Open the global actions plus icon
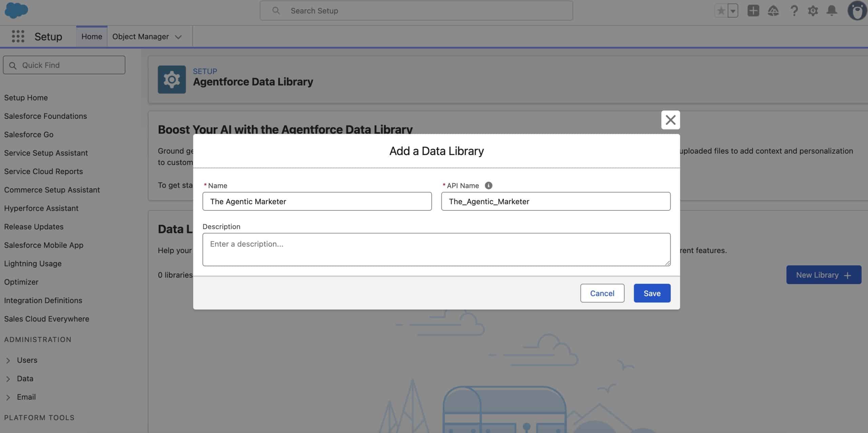The width and height of the screenshot is (868, 433). 753,11
